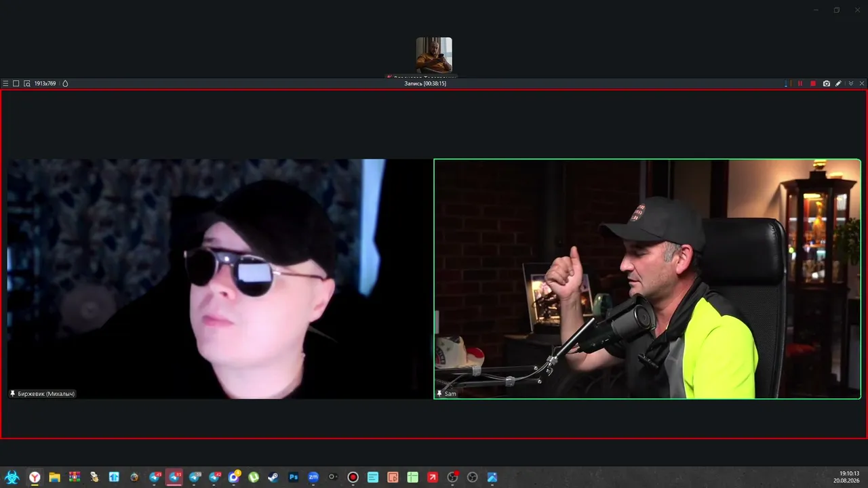Screen dimensions: 868x488
Task: Switch to Zoom in the taskbar
Action: tap(313, 477)
